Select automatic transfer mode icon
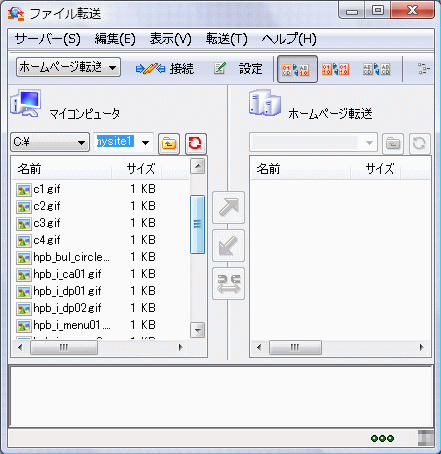Screen dimensions: 441x454 297,69
